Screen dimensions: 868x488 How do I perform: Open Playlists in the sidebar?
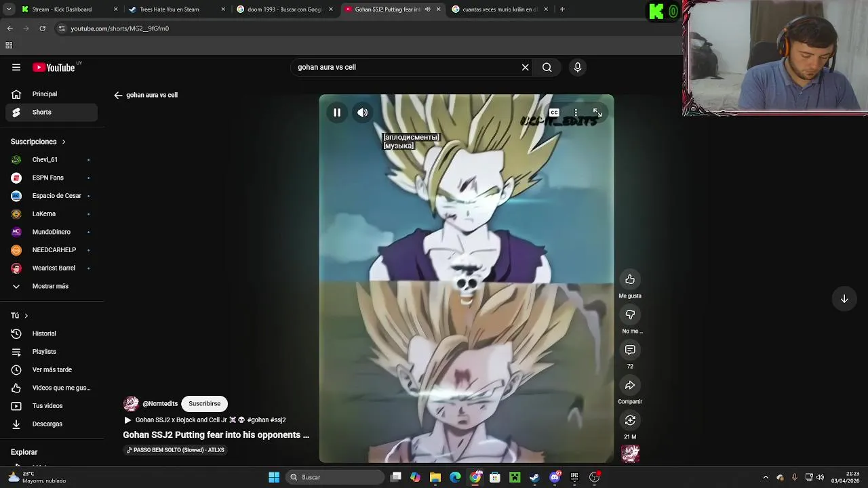point(52,352)
